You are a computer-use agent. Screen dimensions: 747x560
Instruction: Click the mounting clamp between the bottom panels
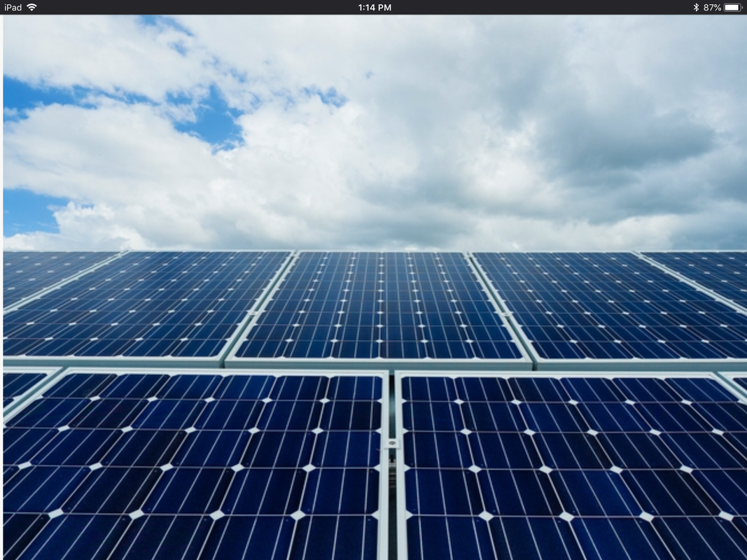tap(393, 443)
